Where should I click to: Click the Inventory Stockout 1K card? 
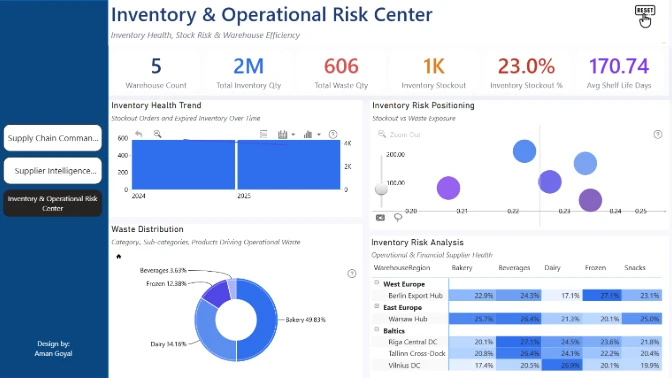[434, 72]
